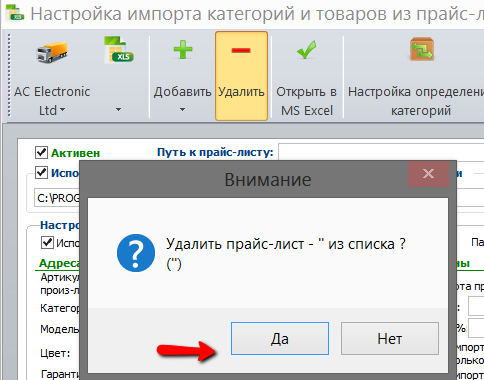Click the red minus Удалить button
This screenshot has height=380, width=484.
pyautogui.click(x=241, y=76)
